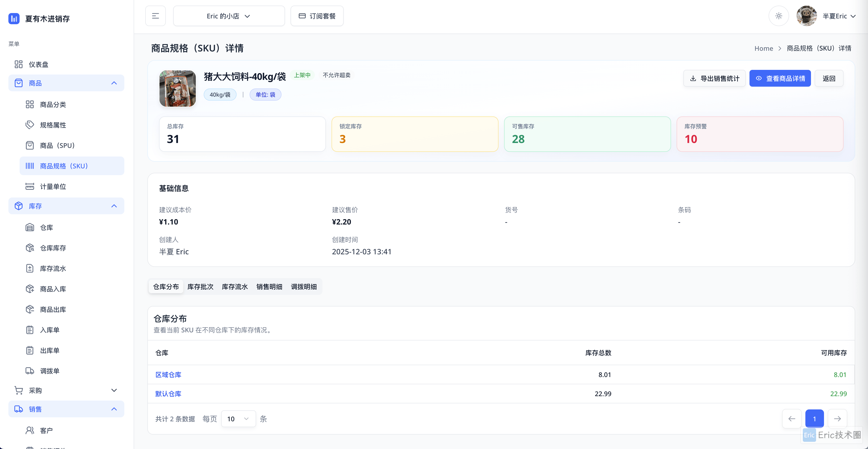This screenshot has width=868, height=449.
Task: Click the 订阅套餐 subscription button
Action: pyautogui.click(x=317, y=16)
